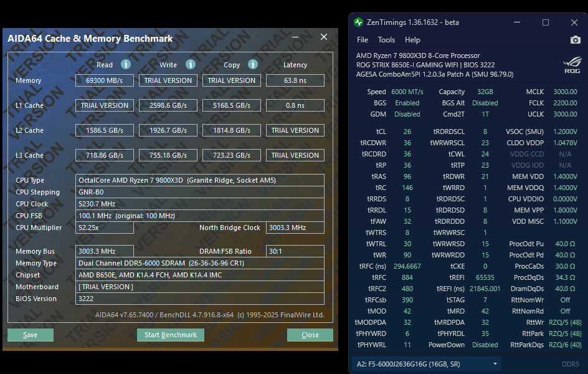Viewport: 588px width, 374px height.
Task: Click the BIOS Version field 3222
Action: tap(200, 299)
